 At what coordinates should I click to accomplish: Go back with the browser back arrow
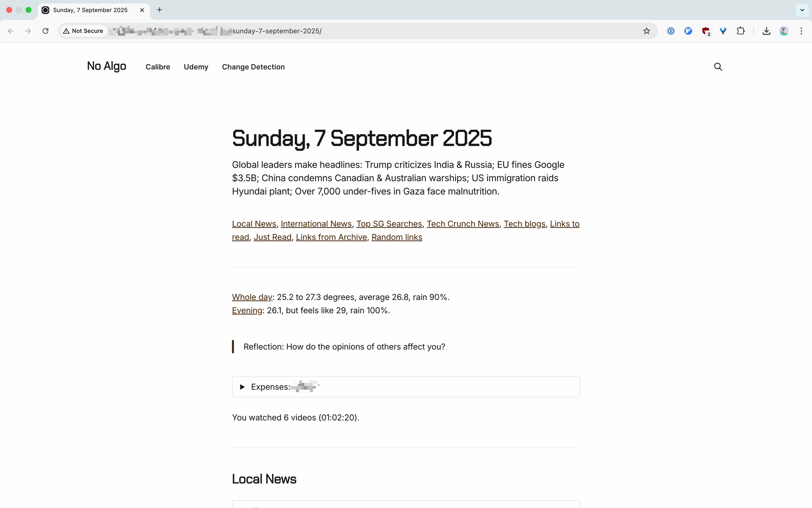pyautogui.click(x=11, y=31)
